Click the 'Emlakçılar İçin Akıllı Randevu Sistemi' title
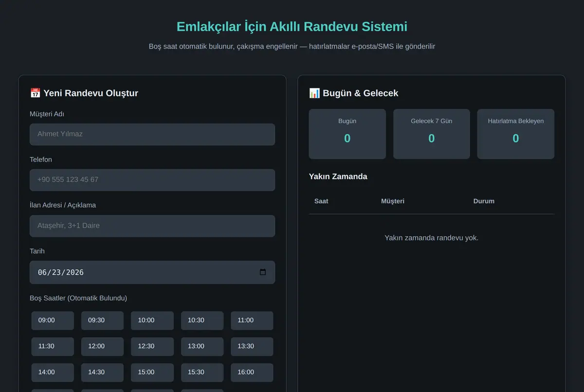584x392 pixels. point(292,26)
